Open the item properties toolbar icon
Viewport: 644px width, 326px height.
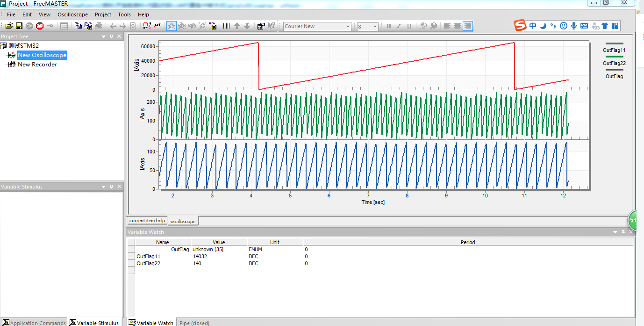(261, 26)
